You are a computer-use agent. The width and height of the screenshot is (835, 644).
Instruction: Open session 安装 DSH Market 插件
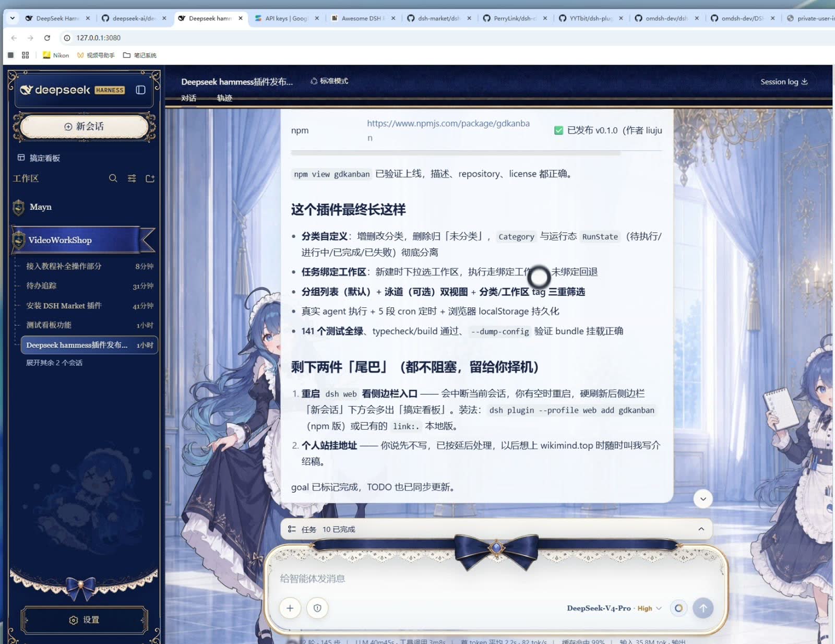[x=89, y=306]
